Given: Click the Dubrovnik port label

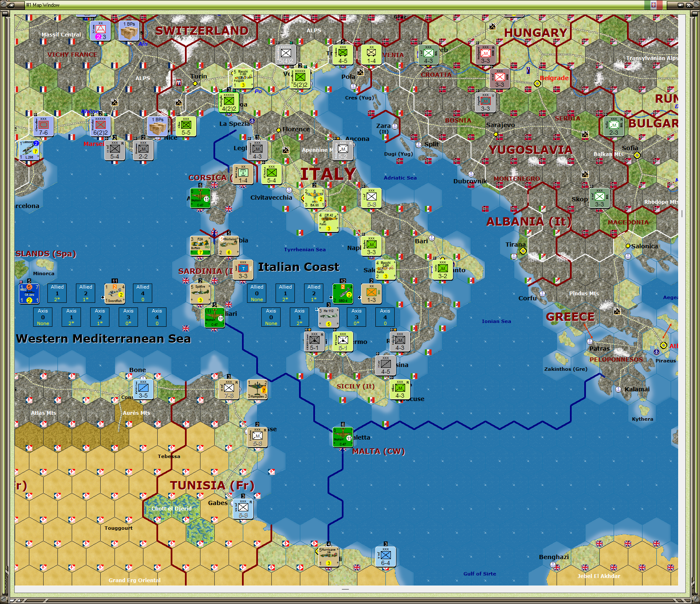Looking at the screenshot, I should click(470, 181).
